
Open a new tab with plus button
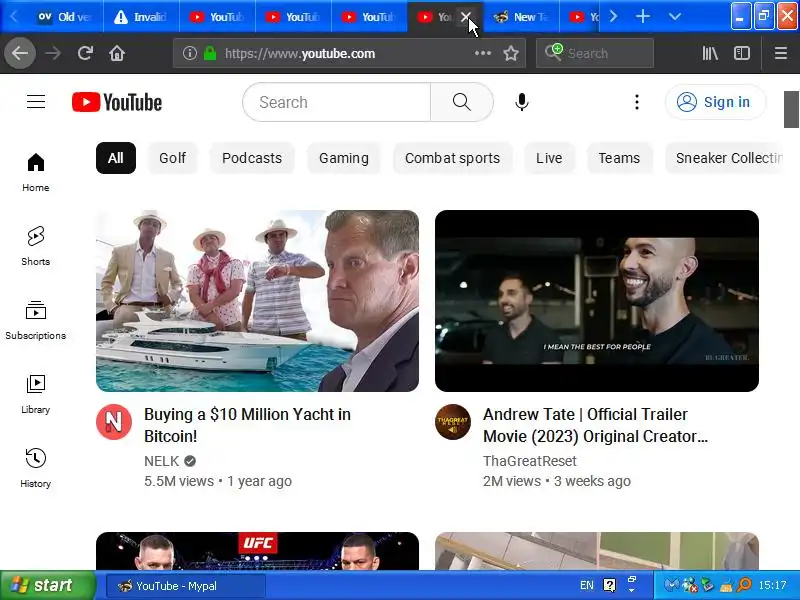tap(643, 17)
